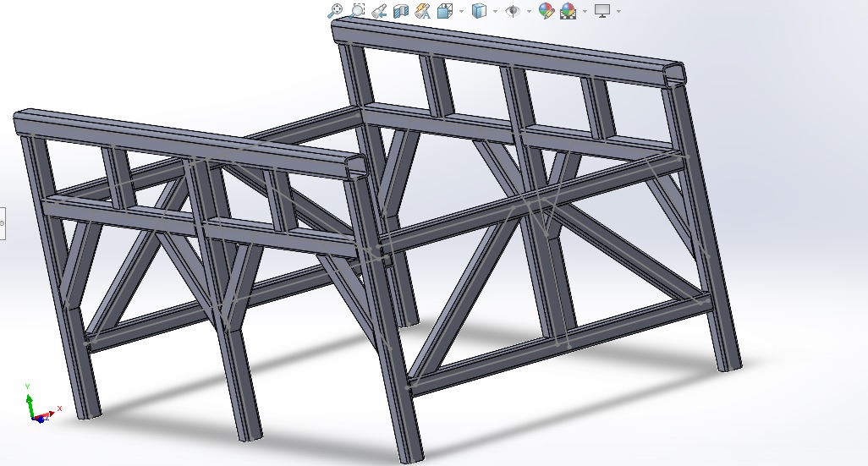868x466 pixels.
Task: Click the Apply Scene icon
Action: click(568, 11)
